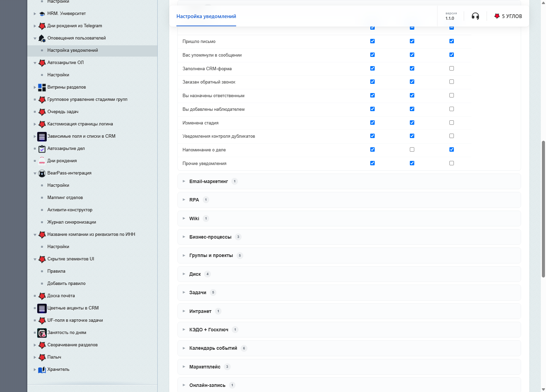Viewport: 546px width, 392px height.
Task: Enable third checkbox for Заполнена CRM-форма
Action: point(451,69)
